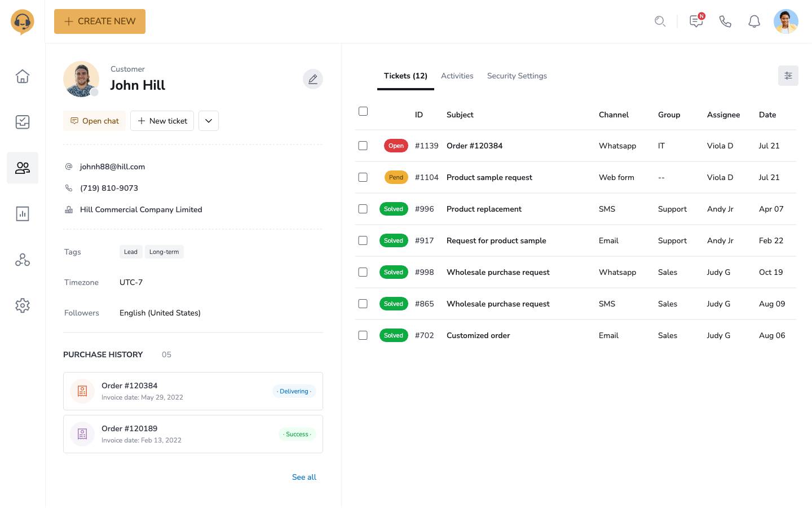Image resolution: width=812 pixels, height=508 pixels.
Task: Tick the checkbox for ticket #996
Action: point(363,209)
